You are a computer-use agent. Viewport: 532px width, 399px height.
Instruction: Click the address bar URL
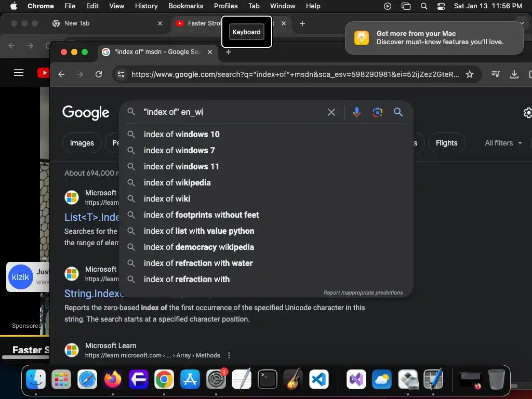295,74
